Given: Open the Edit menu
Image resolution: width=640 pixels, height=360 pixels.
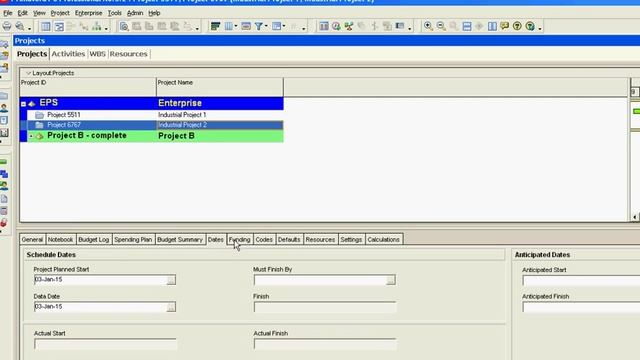Looking at the screenshot, I should coord(22,13).
